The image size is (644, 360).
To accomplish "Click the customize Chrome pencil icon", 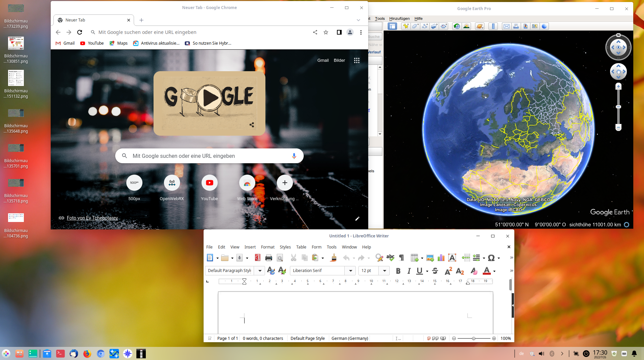I will [x=357, y=219].
